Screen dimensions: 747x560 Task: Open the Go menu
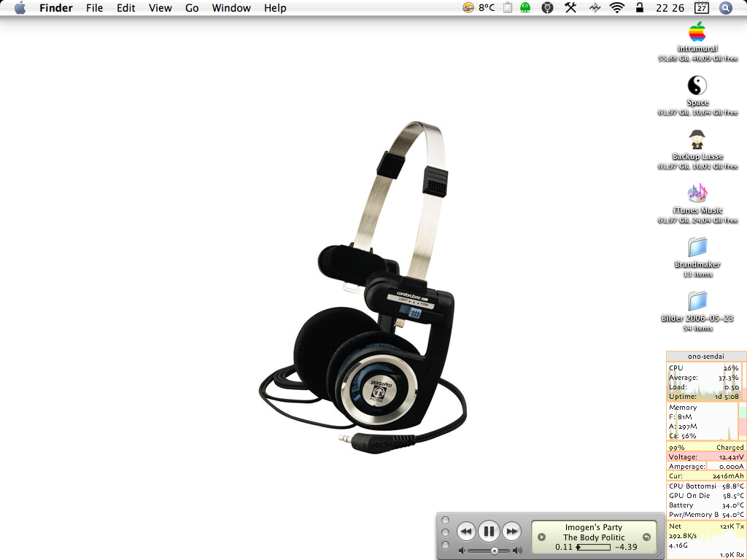click(x=192, y=8)
